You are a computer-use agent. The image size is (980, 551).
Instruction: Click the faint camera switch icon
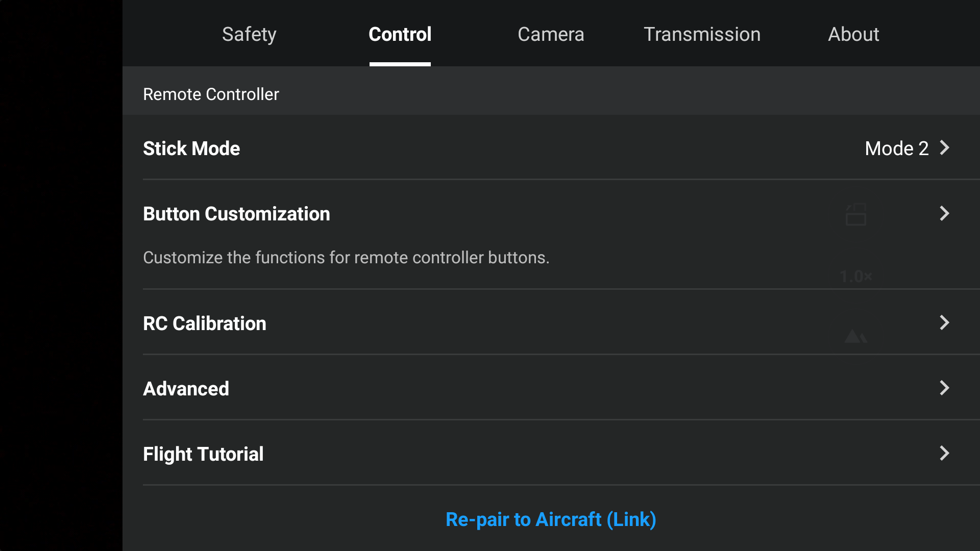tap(856, 214)
